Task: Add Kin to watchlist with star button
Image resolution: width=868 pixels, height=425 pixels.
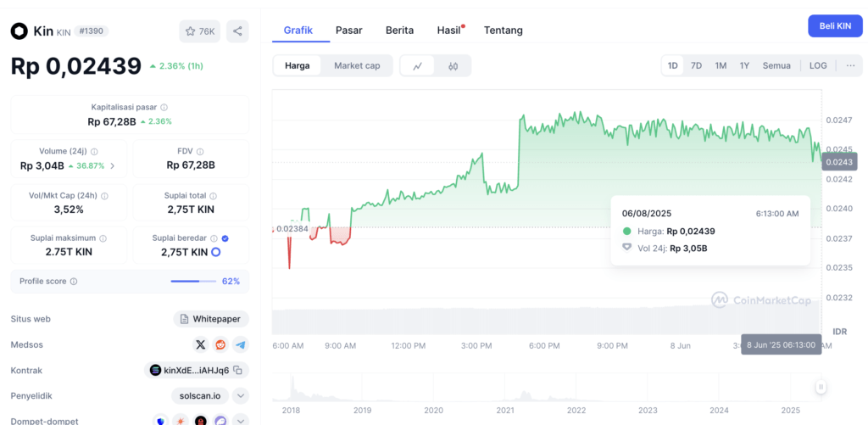Action: pos(199,31)
